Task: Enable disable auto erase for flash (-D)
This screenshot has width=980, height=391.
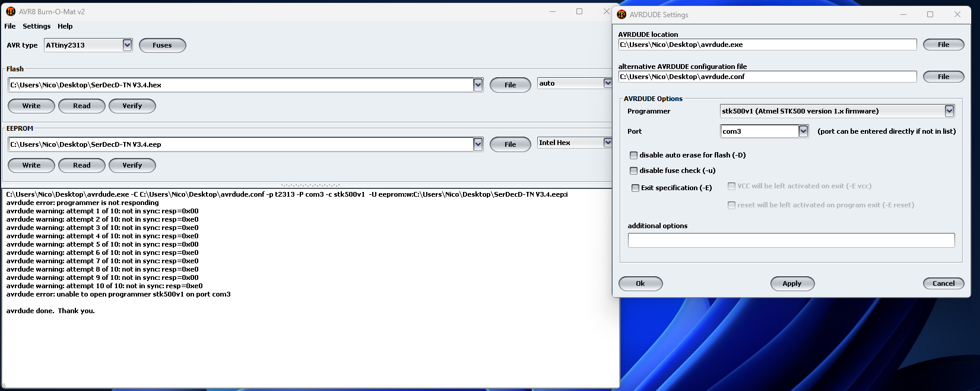Action: (x=633, y=155)
